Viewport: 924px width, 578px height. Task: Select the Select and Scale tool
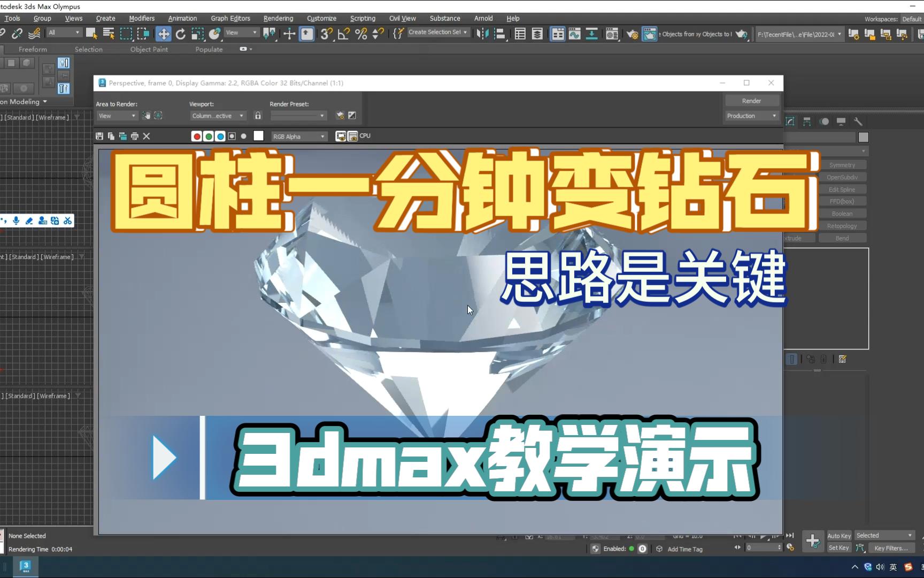(x=198, y=34)
